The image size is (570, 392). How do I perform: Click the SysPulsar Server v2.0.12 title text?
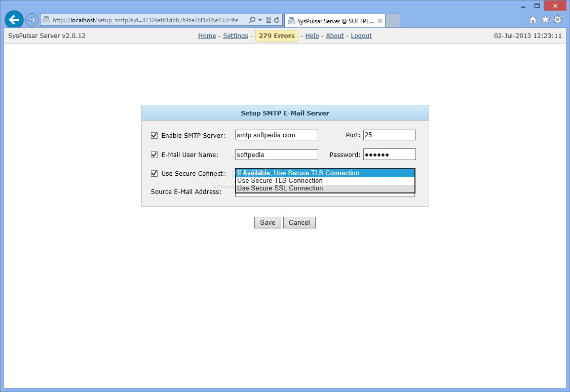[47, 35]
